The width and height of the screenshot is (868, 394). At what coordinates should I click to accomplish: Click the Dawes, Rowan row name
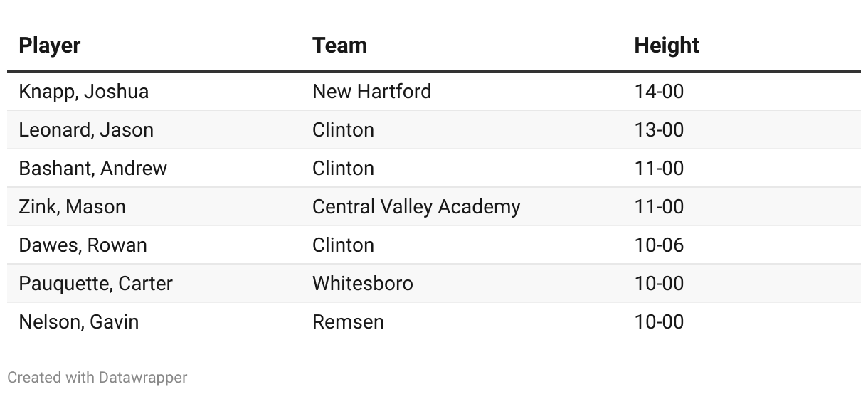click(x=83, y=245)
